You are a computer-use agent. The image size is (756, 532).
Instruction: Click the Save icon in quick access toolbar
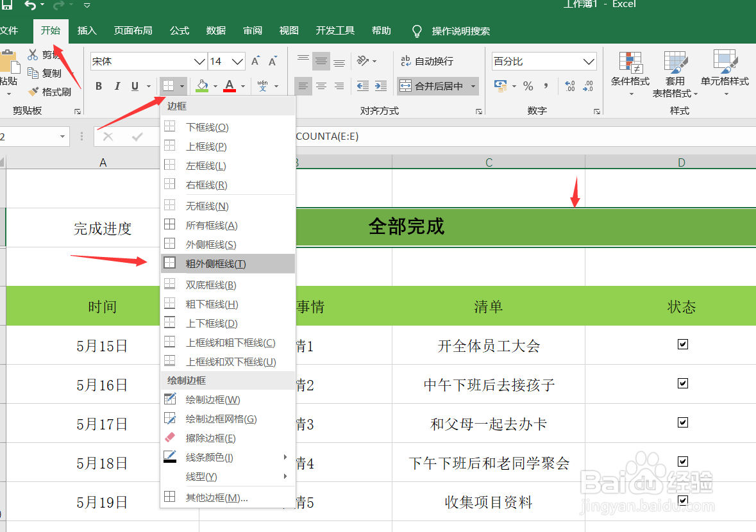[x=8, y=5]
